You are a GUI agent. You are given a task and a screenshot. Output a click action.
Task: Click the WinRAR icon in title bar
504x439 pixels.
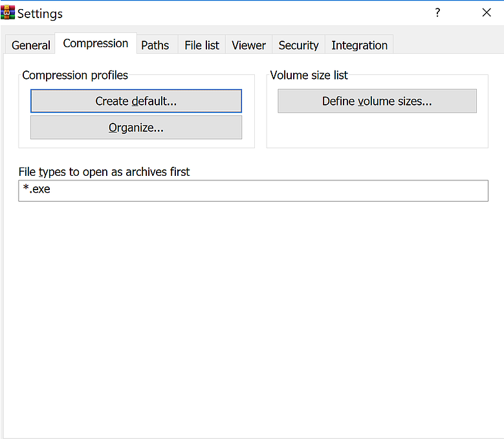pyautogui.click(x=8, y=12)
